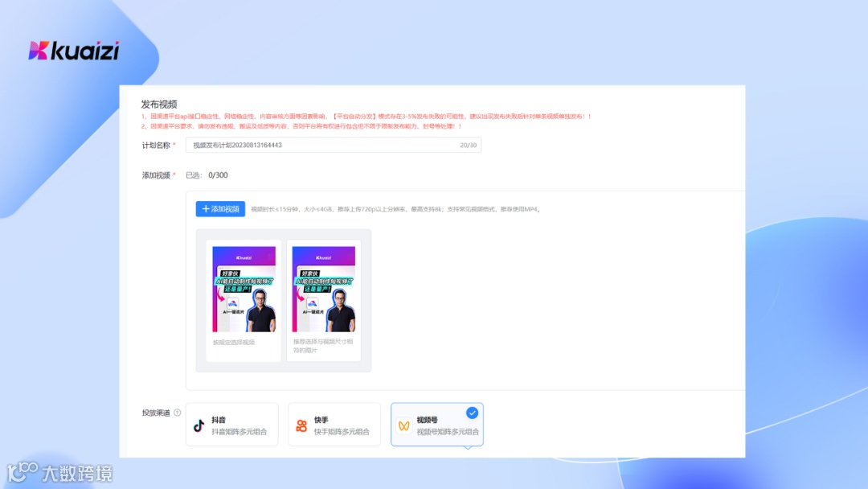Click the 发布视频 heading
The image size is (868, 489).
[x=159, y=104]
